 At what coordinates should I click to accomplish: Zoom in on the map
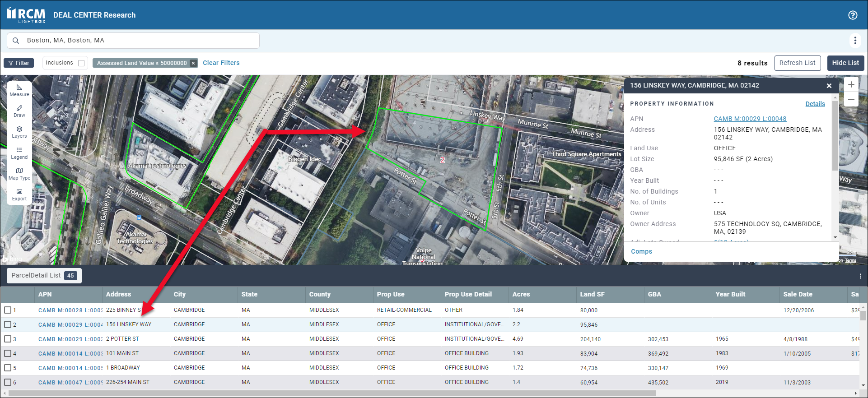pyautogui.click(x=851, y=84)
